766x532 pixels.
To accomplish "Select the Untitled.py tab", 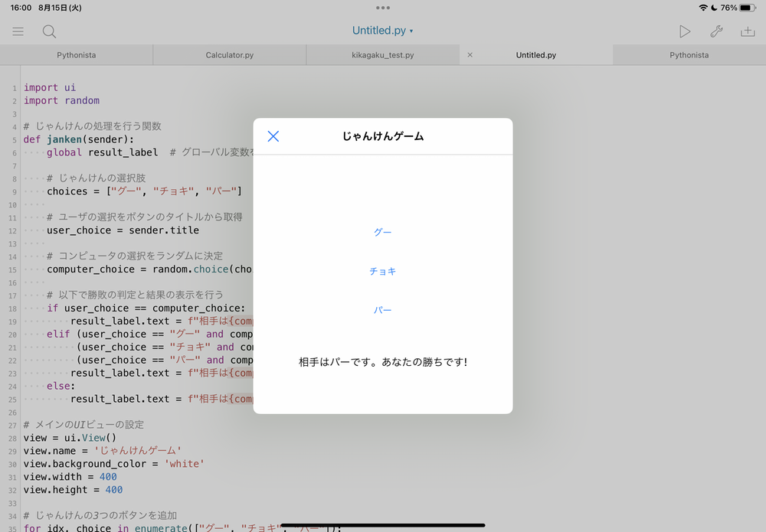I will [x=536, y=55].
